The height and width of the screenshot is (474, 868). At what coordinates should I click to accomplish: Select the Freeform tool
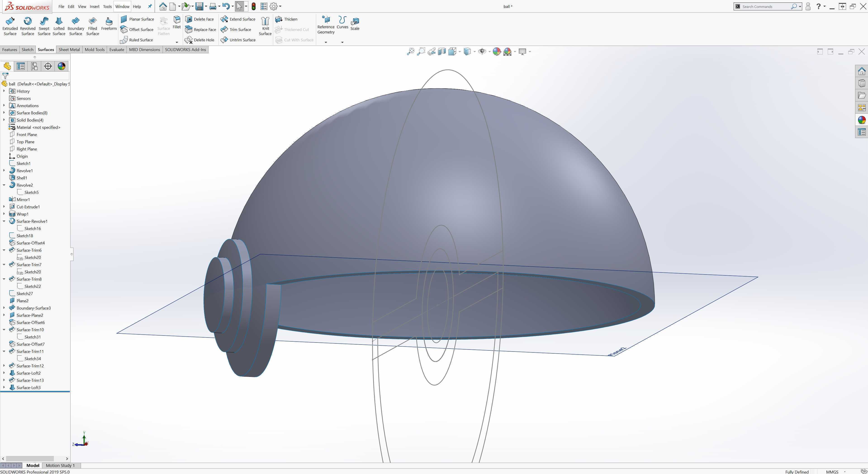point(109,23)
